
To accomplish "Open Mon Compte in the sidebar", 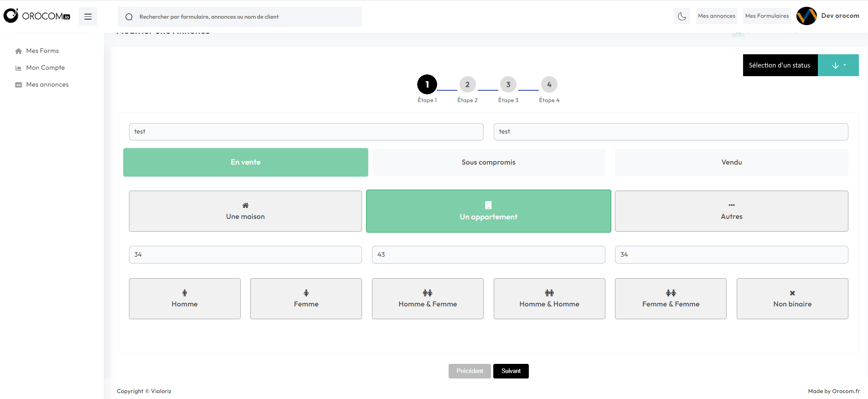I will [x=45, y=67].
